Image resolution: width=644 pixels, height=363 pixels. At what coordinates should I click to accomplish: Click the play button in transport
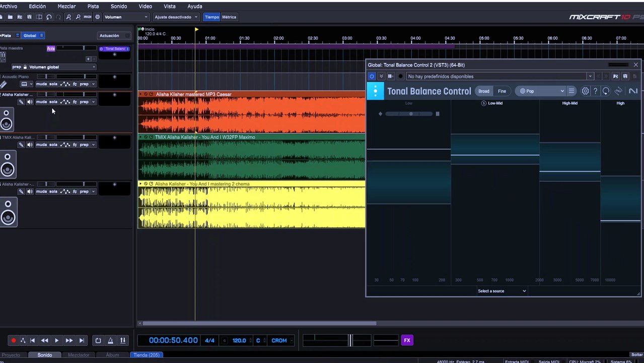56,340
